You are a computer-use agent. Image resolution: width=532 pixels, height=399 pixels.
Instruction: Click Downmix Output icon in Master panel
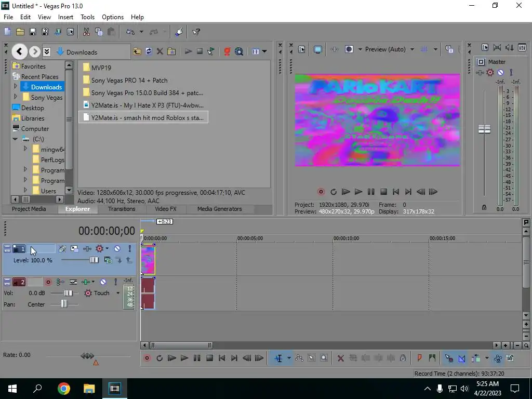[497, 47]
